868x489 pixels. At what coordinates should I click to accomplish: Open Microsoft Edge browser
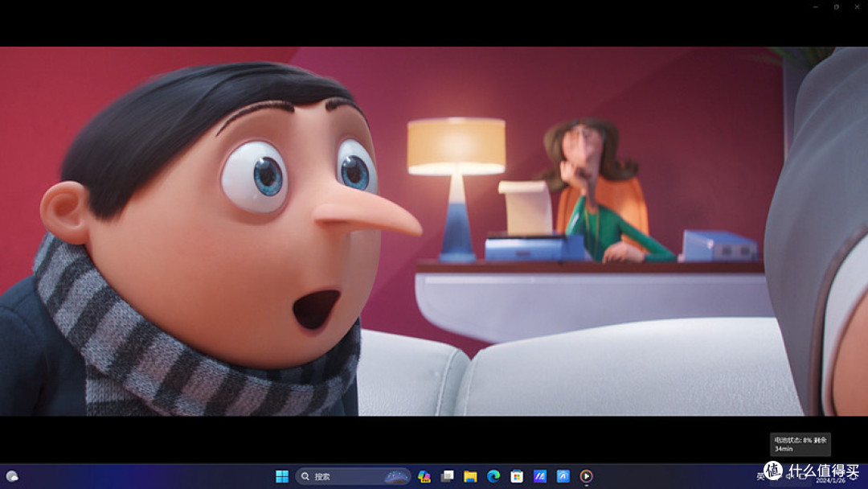pos(493,476)
